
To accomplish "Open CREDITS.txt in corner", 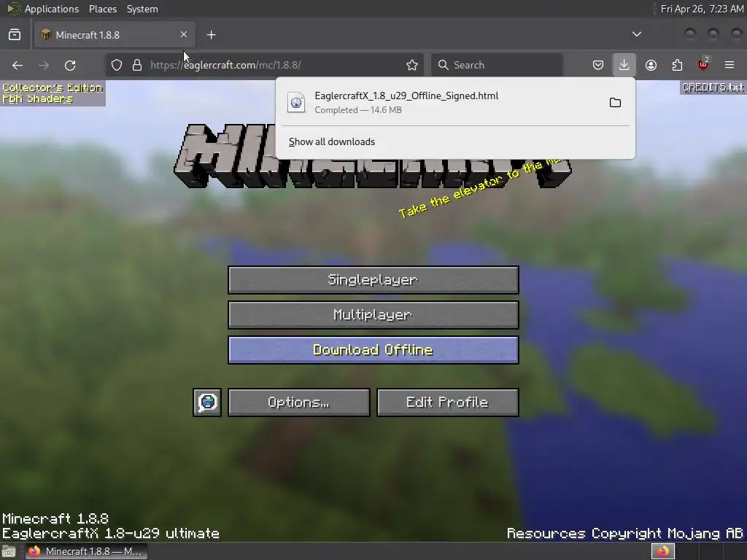I will point(713,87).
